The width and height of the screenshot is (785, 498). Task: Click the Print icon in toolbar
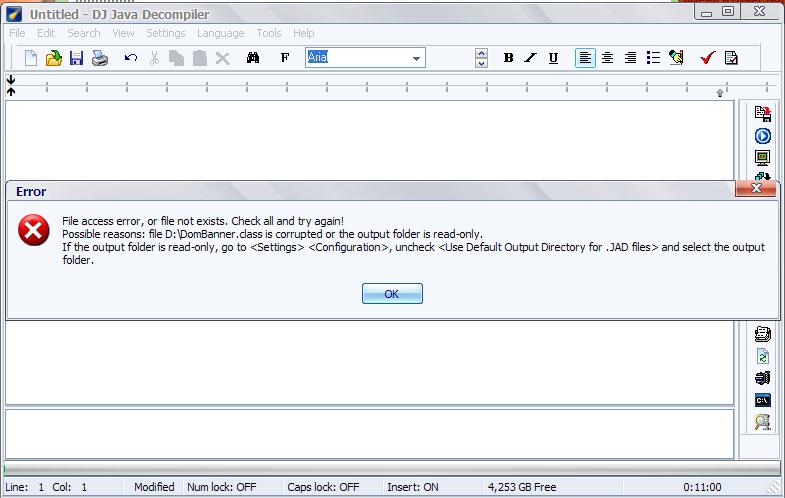click(x=100, y=58)
